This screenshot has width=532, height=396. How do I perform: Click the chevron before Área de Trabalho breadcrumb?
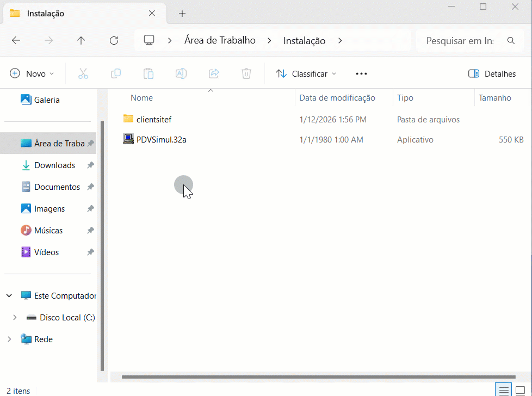[x=170, y=41]
